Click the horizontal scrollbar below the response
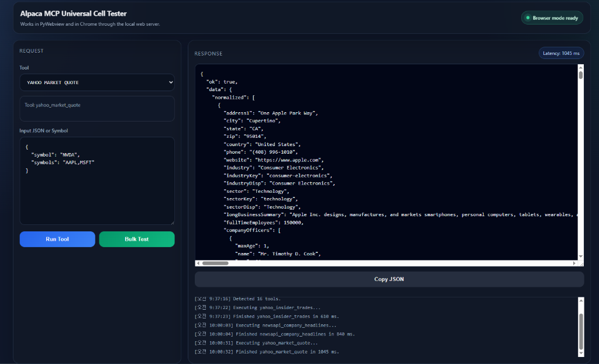Screen dimensions: 599x364 click(216, 263)
